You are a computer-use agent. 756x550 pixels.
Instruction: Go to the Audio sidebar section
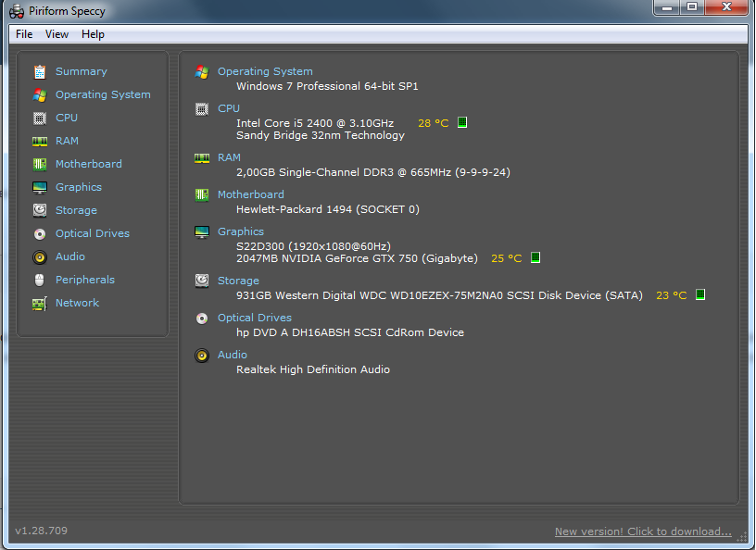pyautogui.click(x=70, y=256)
